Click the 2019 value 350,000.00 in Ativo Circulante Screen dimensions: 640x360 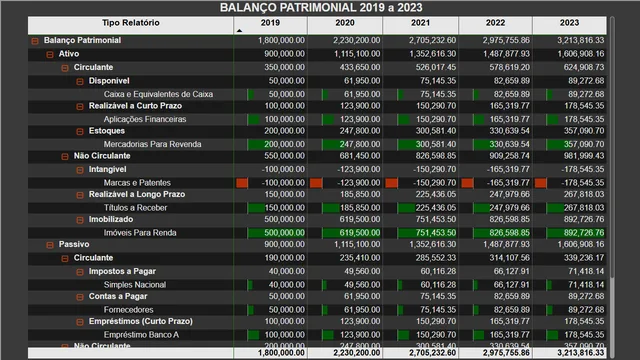click(x=284, y=67)
